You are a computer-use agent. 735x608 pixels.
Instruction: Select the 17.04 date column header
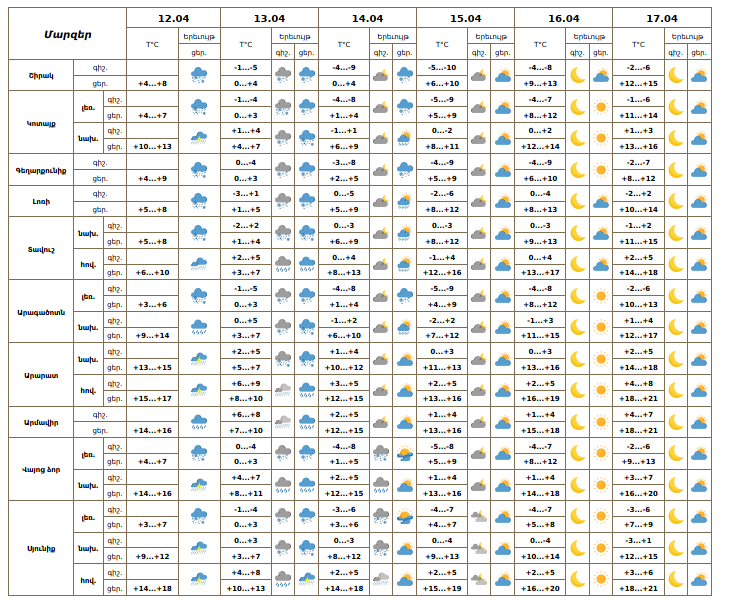(662, 18)
